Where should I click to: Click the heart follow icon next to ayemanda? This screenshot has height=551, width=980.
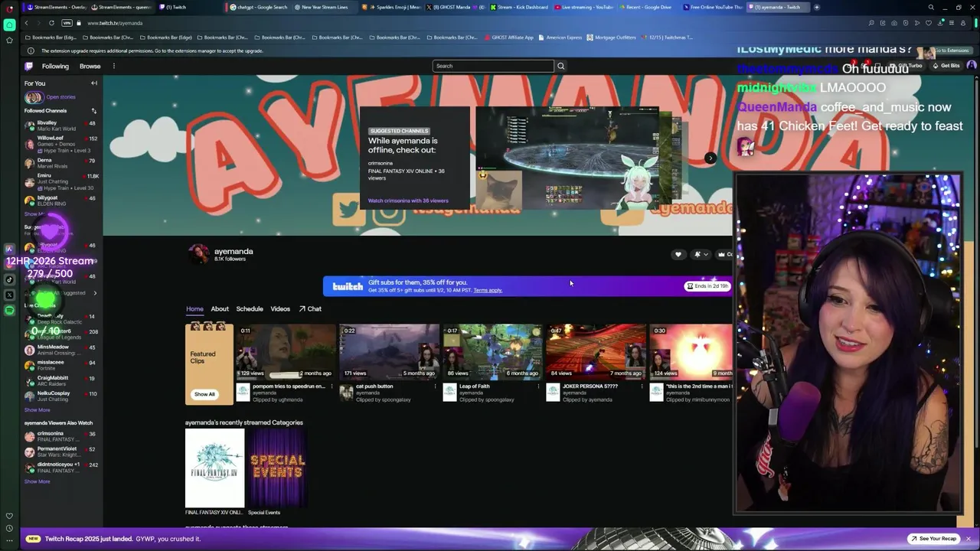point(678,254)
